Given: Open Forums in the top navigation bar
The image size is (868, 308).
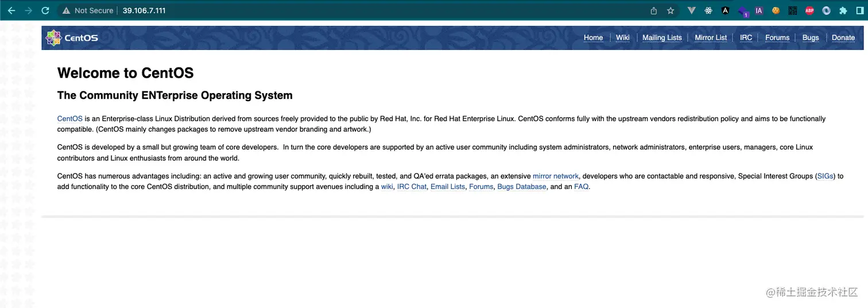Looking at the screenshot, I should pos(777,38).
